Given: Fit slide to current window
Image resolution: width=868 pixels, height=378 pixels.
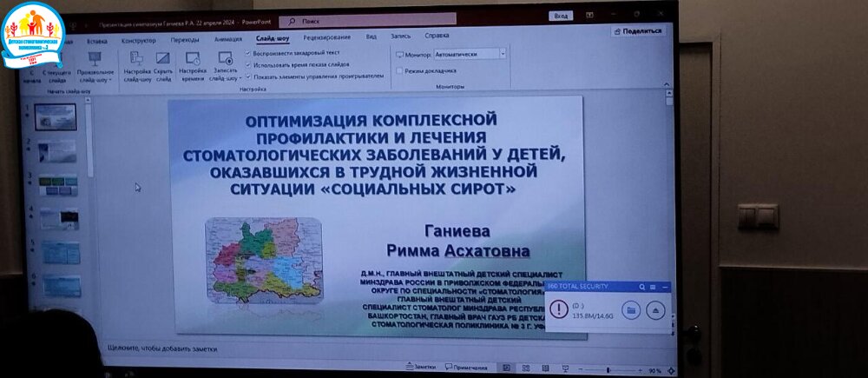Looking at the screenshot, I should [671, 371].
